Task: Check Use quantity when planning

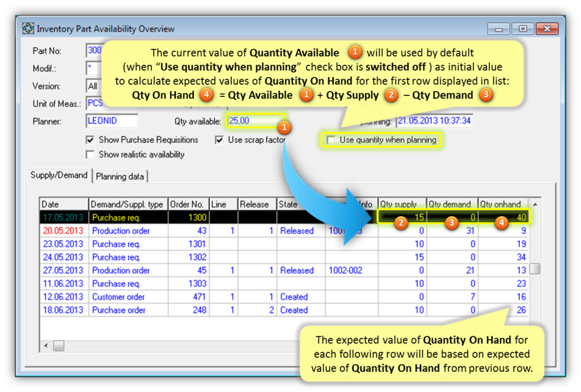Action: [331, 140]
